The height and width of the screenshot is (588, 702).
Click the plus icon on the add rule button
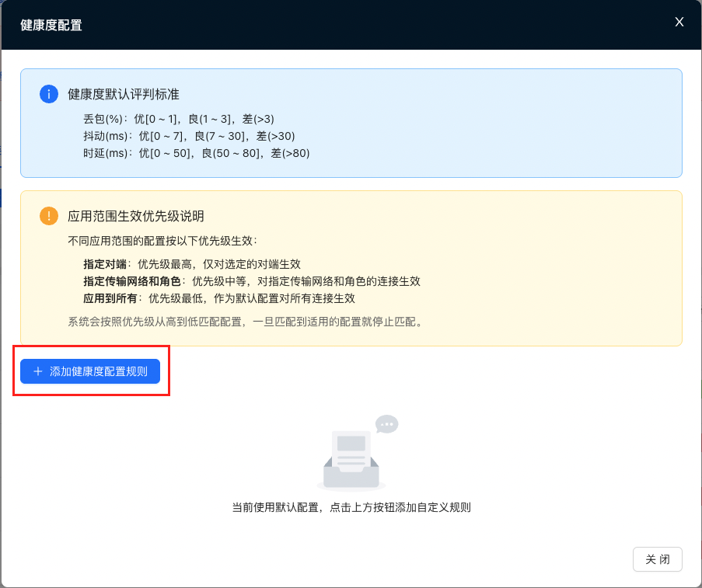pyautogui.click(x=37, y=371)
